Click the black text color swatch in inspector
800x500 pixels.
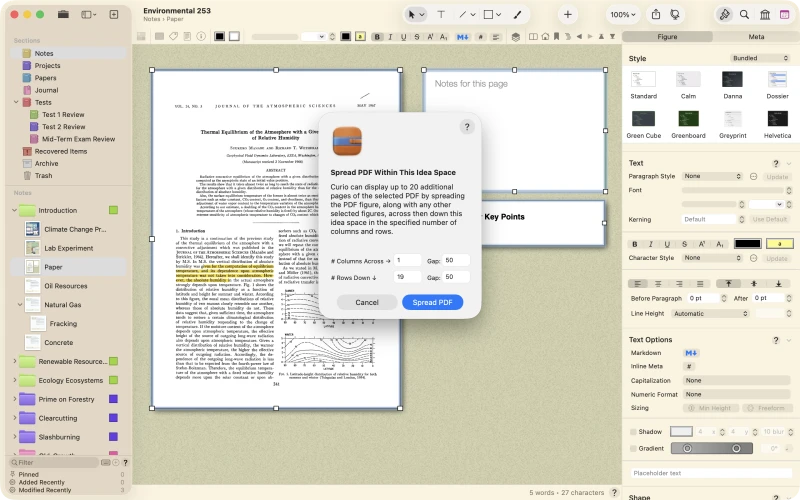point(747,244)
